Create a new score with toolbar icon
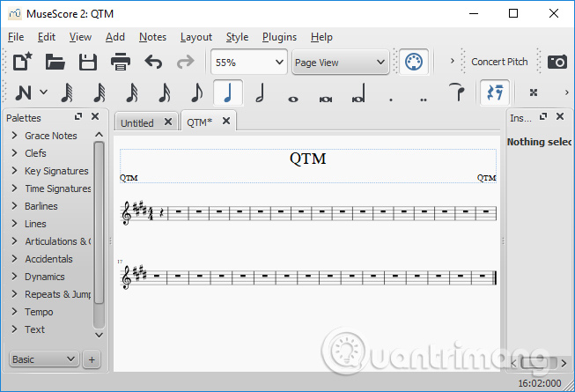The image size is (575, 392). tap(23, 62)
